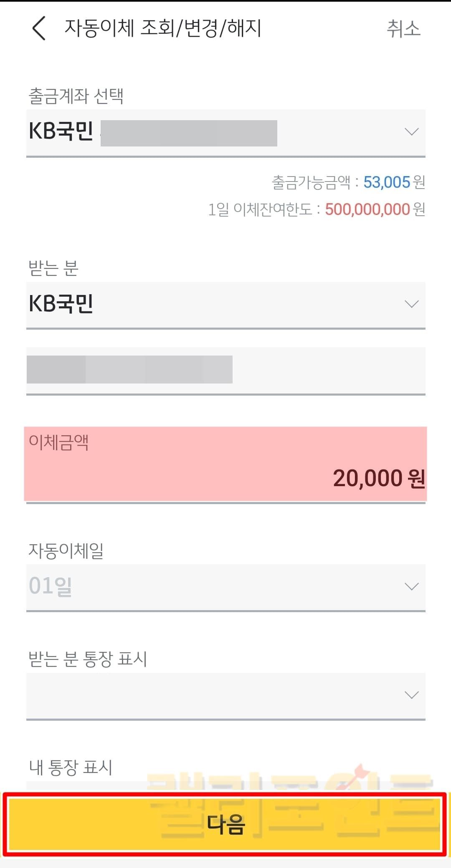This screenshot has height=868, width=451.
Task: Click the 내 통장 표시 label
Action: tap(71, 767)
